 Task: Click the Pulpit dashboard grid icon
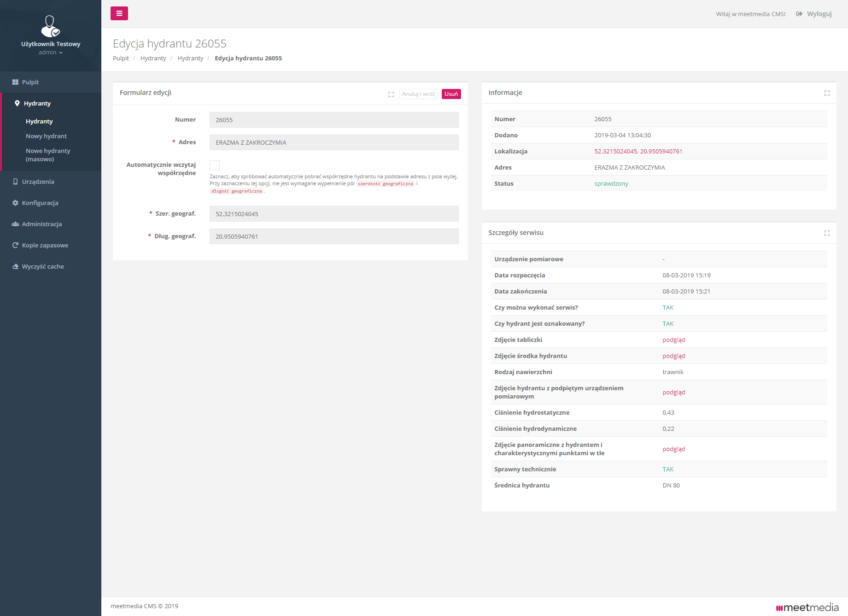click(x=15, y=82)
